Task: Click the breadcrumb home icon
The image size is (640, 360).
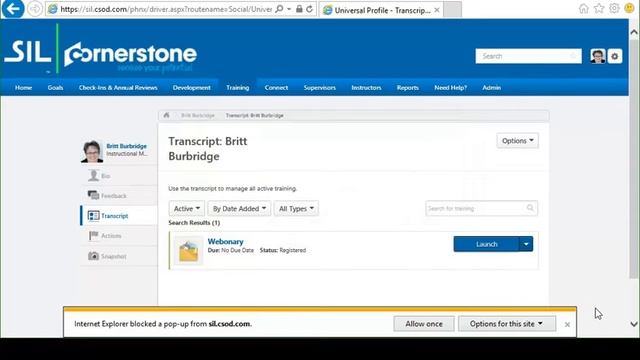Action: click(167, 116)
